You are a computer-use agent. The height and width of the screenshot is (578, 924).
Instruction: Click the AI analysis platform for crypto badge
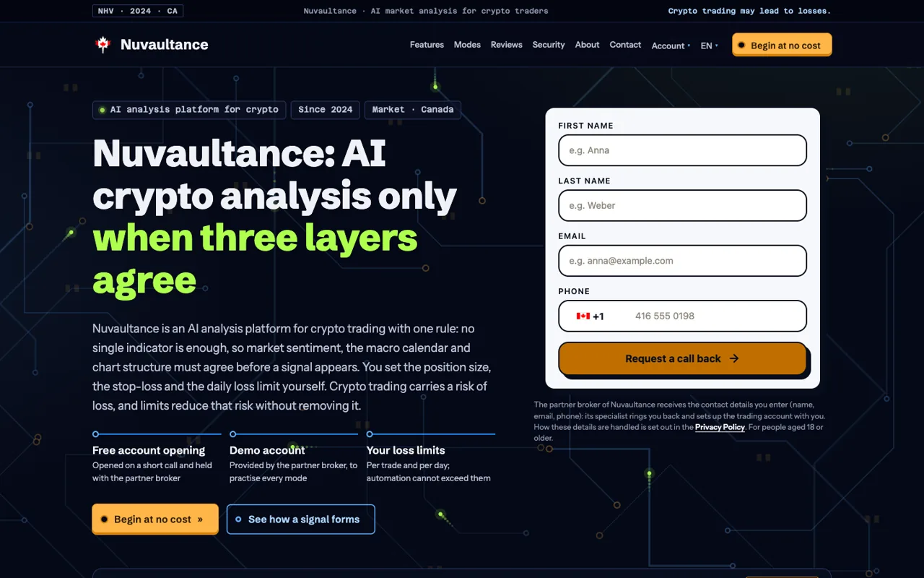(189, 110)
